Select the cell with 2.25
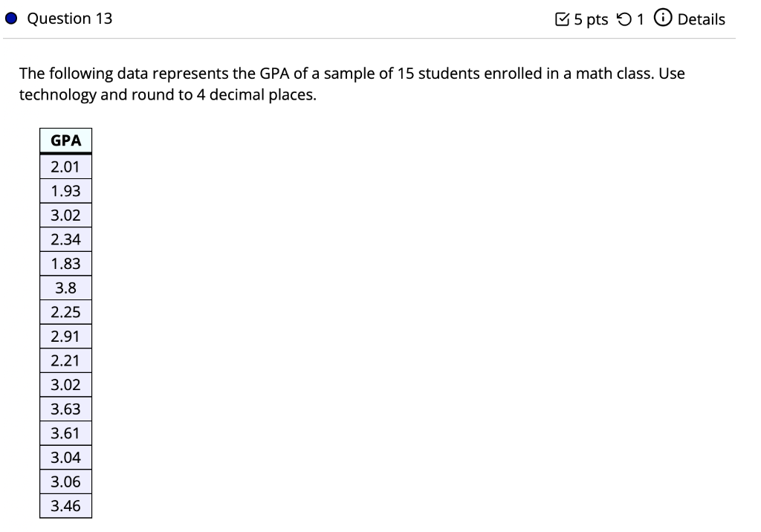The height and width of the screenshot is (532, 761). click(65, 311)
